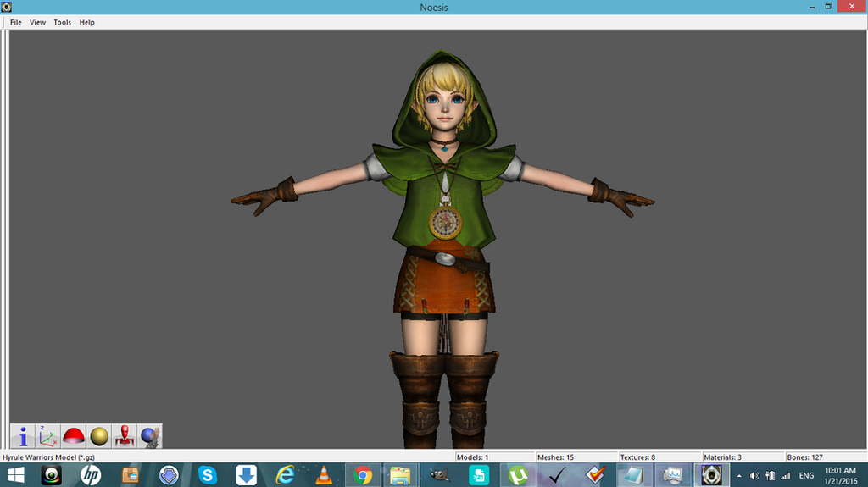The height and width of the screenshot is (487, 868).
Task: Click the 'Materials: 3' status entry
Action: pyautogui.click(x=722, y=457)
